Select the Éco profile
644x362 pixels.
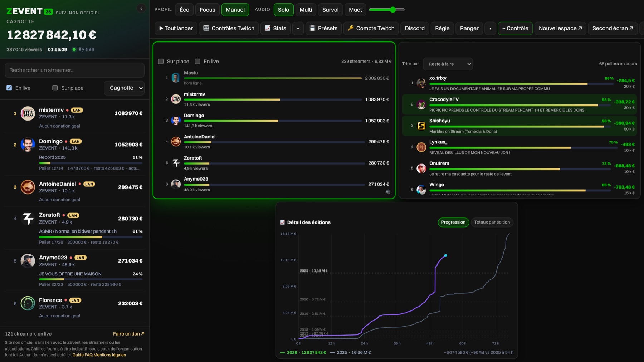184,10
